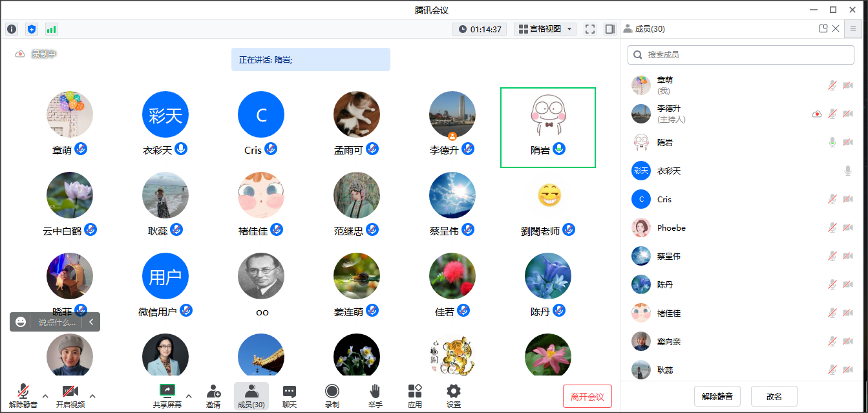
Task: Collapse the 说点什么 reaction bar arrow
Action: coord(91,322)
